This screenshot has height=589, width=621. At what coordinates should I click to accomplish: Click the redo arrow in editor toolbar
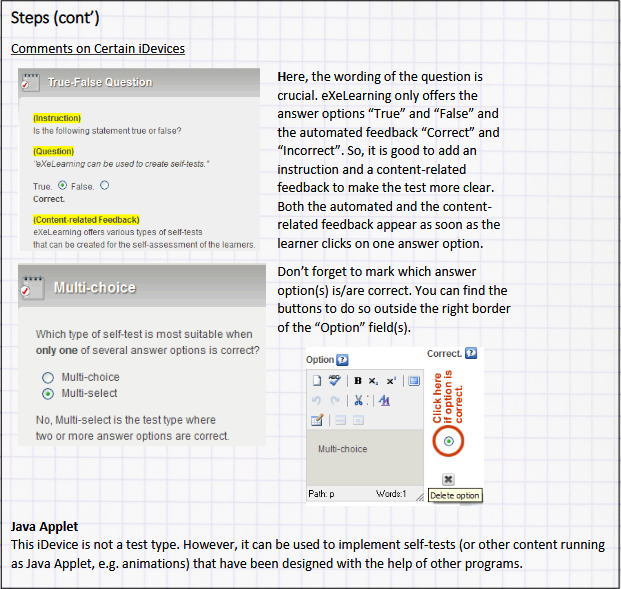point(334,400)
